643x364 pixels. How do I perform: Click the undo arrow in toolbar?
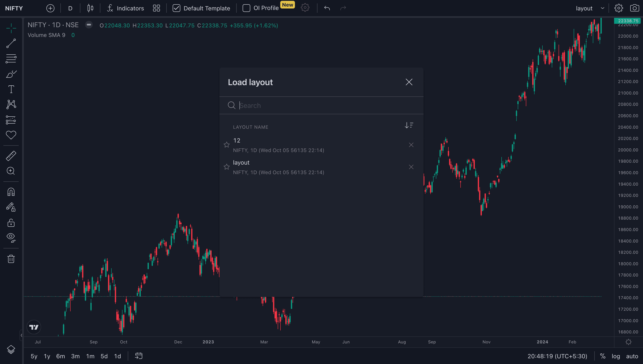click(x=327, y=8)
